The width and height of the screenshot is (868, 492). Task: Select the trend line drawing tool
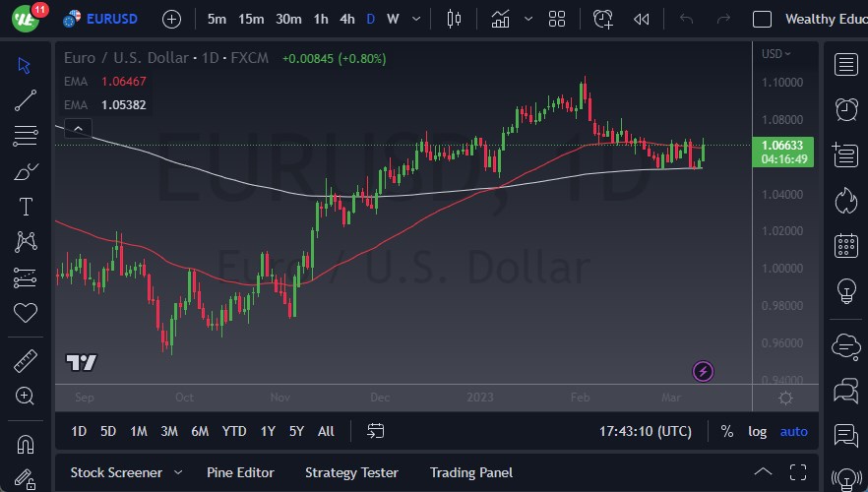(x=26, y=99)
